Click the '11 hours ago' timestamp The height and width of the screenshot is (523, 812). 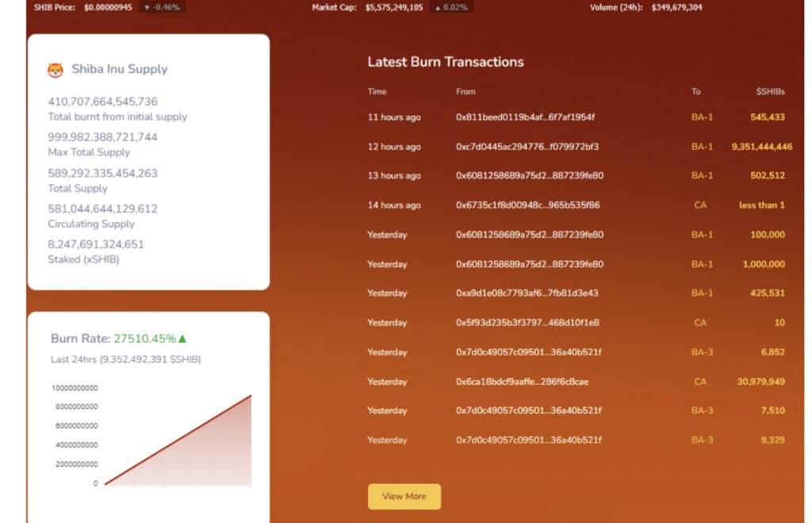pos(394,117)
